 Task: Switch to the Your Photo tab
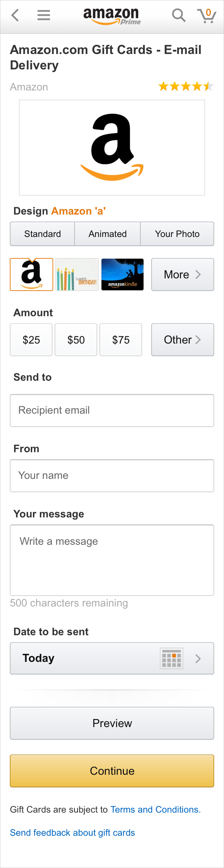pyautogui.click(x=177, y=234)
